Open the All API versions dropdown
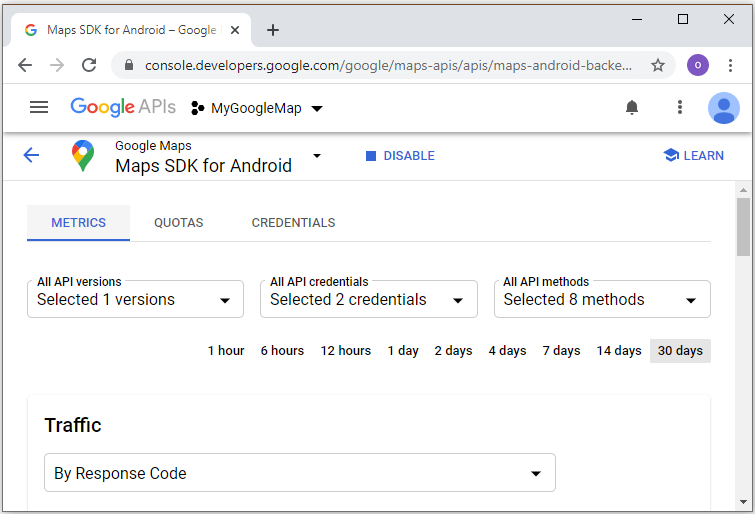Screen dimensions: 755x514 pyautogui.click(x=135, y=299)
